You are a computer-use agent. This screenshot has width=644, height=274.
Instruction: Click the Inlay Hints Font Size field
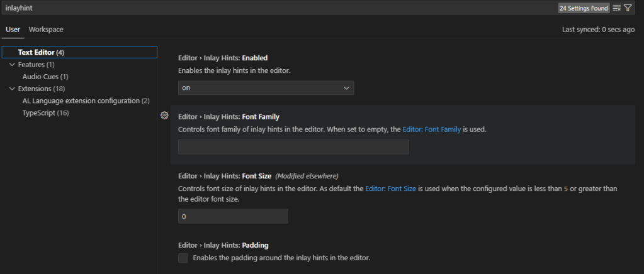point(233,216)
